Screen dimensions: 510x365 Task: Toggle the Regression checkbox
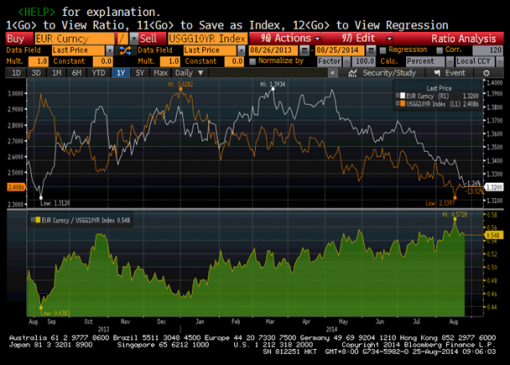coord(383,50)
